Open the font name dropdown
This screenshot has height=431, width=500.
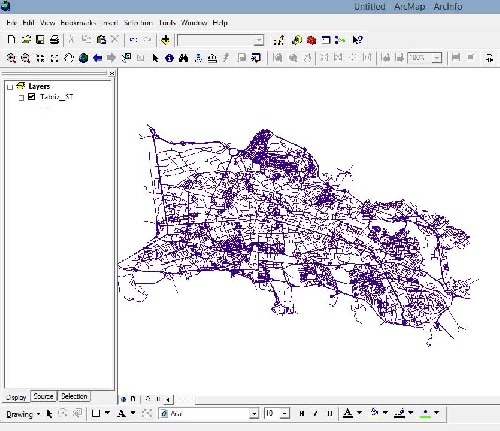pos(254,414)
